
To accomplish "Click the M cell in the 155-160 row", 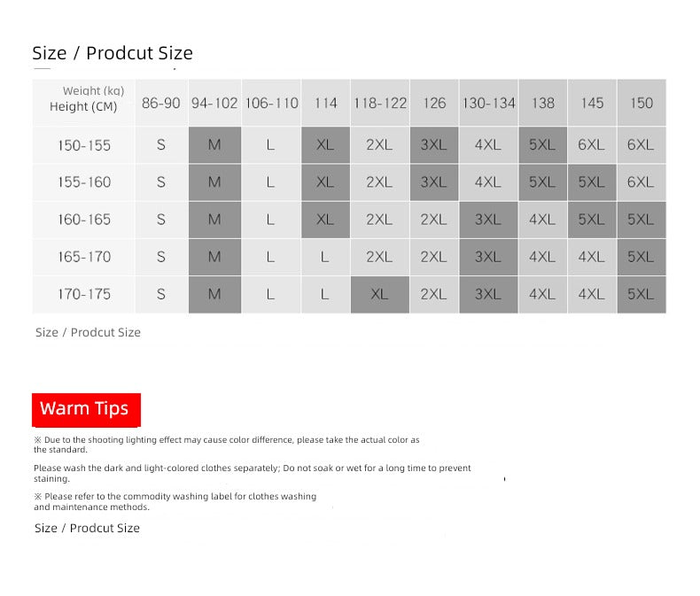I will pyautogui.click(x=214, y=182).
